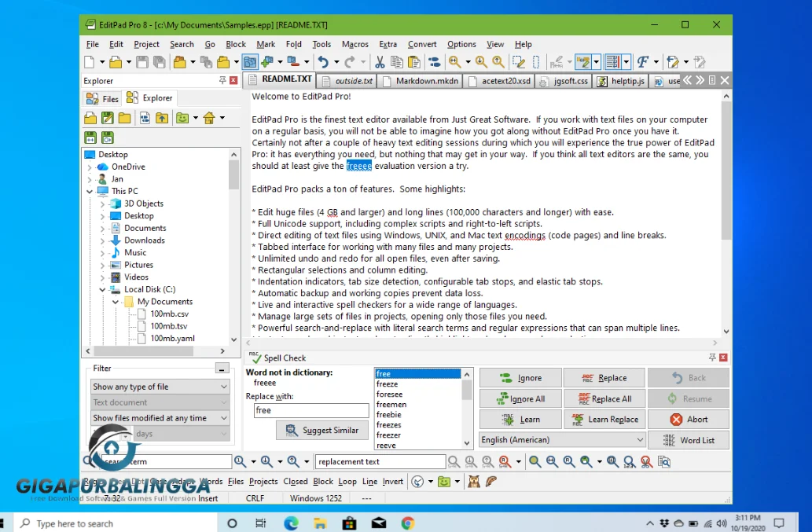Viewport: 812px width, 532px height.
Task: Click the green edit-file icon in Explorer
Action: (107, 118)
